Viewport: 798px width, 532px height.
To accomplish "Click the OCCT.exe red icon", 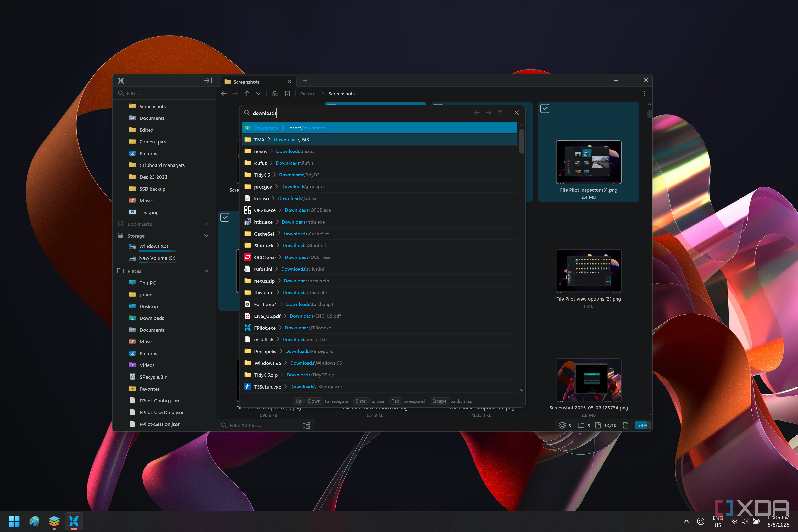I will pos(247,257).
